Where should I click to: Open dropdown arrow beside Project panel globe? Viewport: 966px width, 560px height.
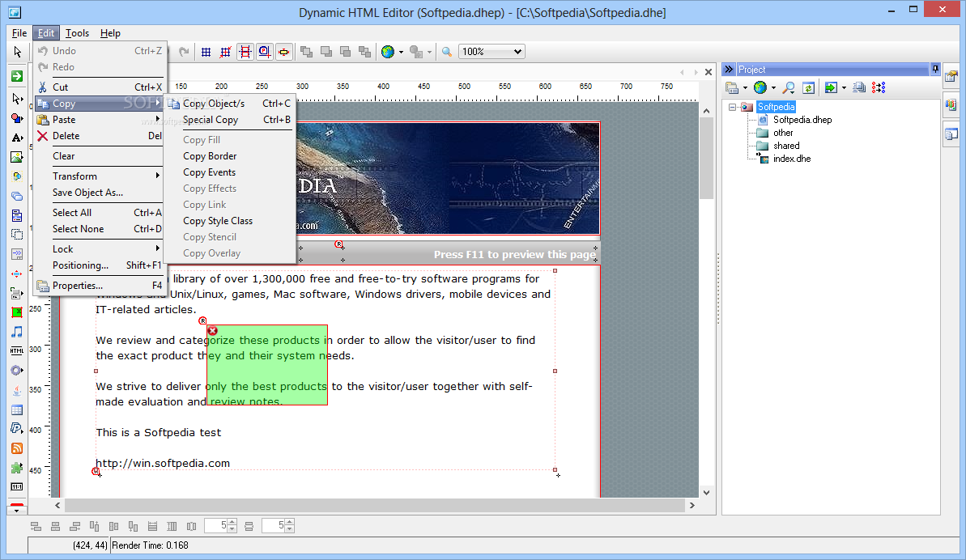coord(774,88)
